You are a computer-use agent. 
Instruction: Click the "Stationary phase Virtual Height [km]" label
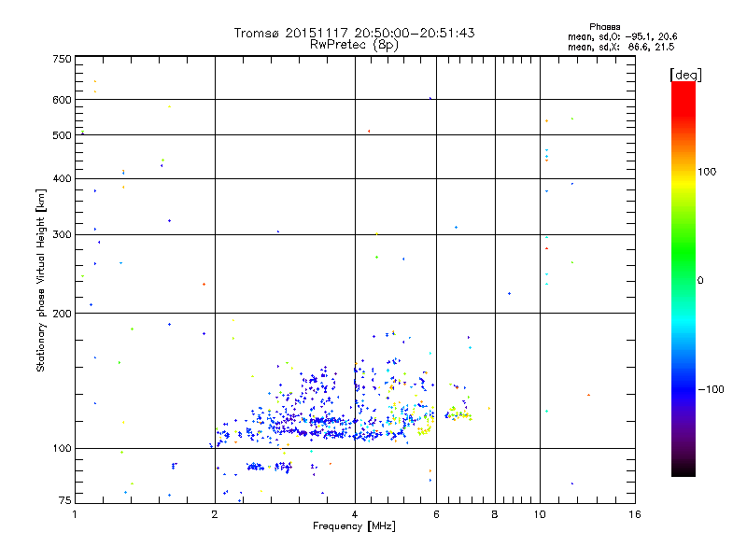click(40, 280)
